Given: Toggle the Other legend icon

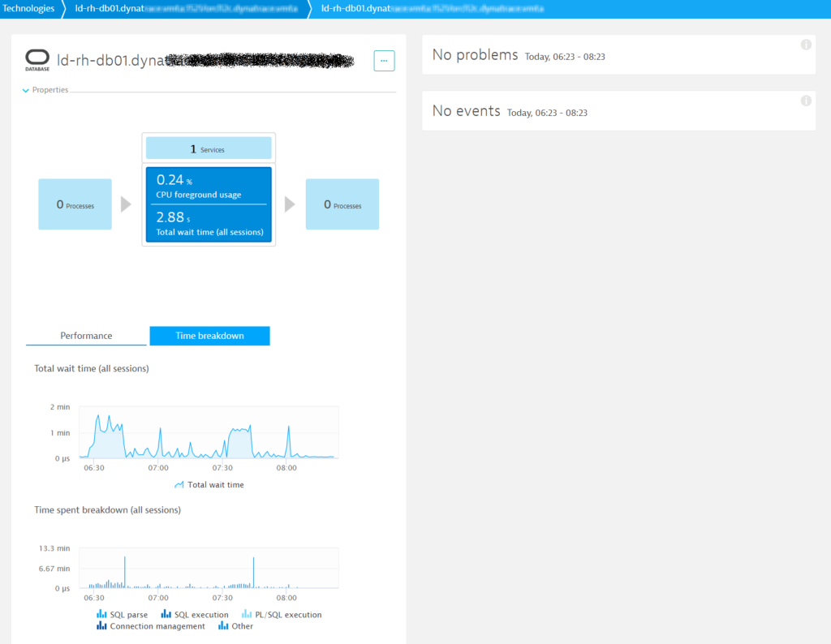Looking at the screenshot, I should [223, 626].
